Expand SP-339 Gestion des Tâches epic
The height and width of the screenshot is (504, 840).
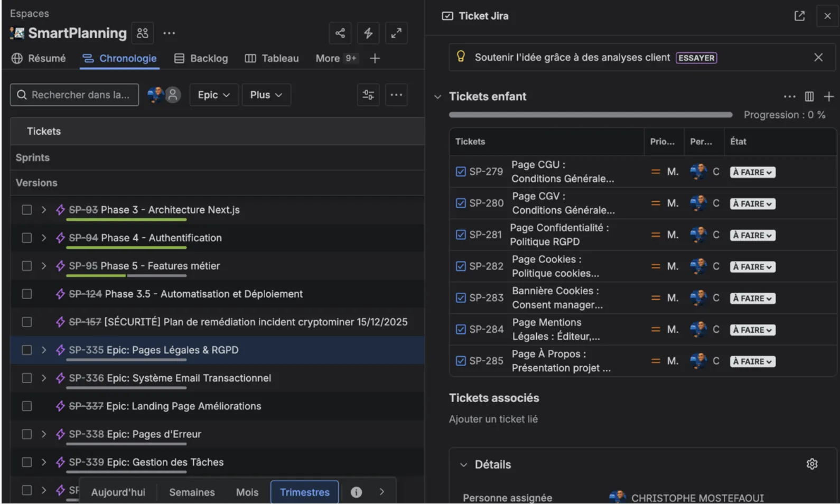(x=44, y=462)
